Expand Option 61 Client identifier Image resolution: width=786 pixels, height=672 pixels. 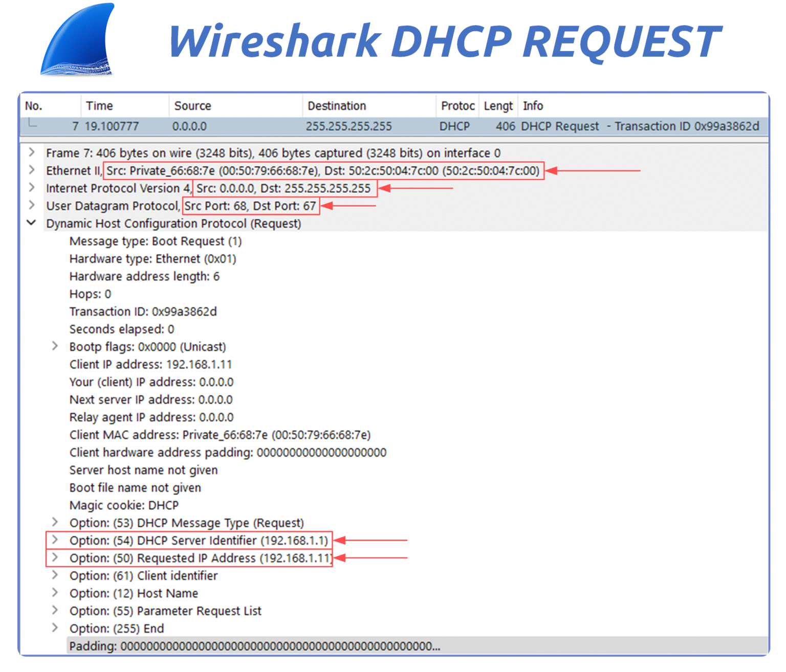click(x=55, y=575)
